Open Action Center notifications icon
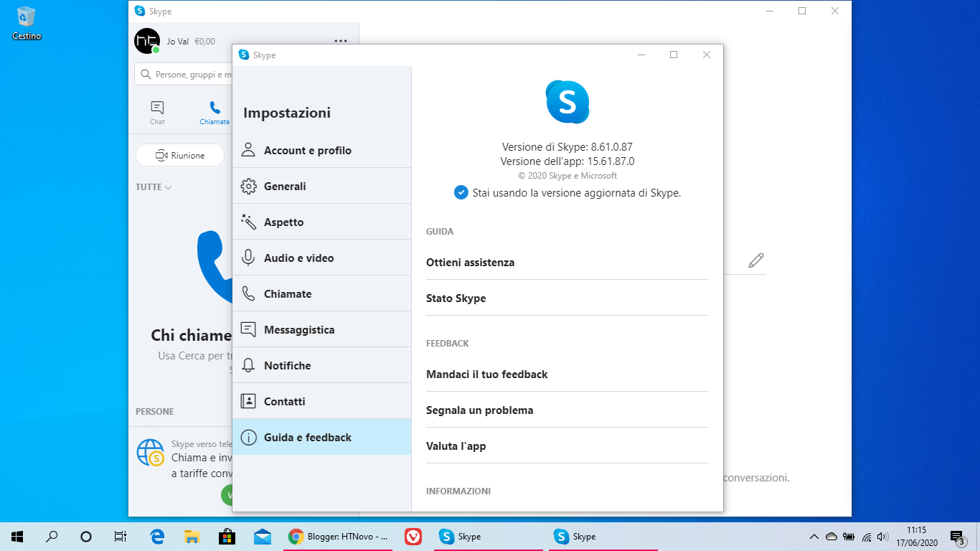Image resolution: width=980 pixels, height=551 pixels. point(957,536)
